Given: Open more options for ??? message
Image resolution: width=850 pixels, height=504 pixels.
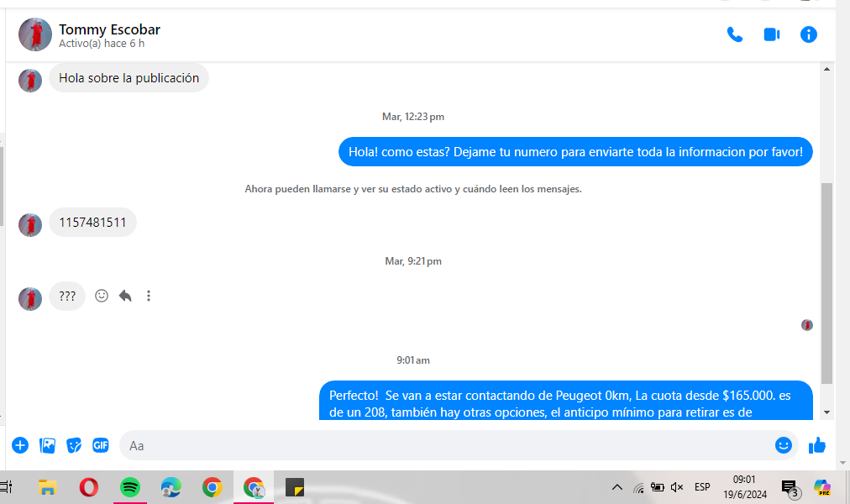Looking at the screenshot, I should 149,296.
